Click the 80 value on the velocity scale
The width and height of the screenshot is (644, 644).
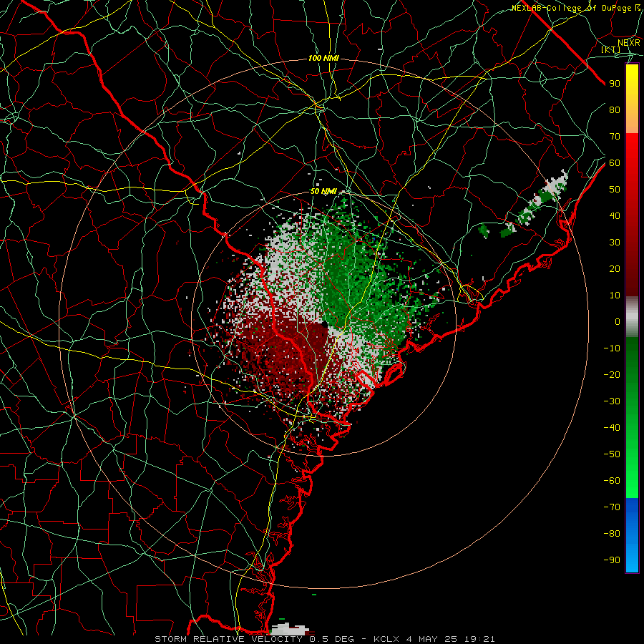point(615,109)
